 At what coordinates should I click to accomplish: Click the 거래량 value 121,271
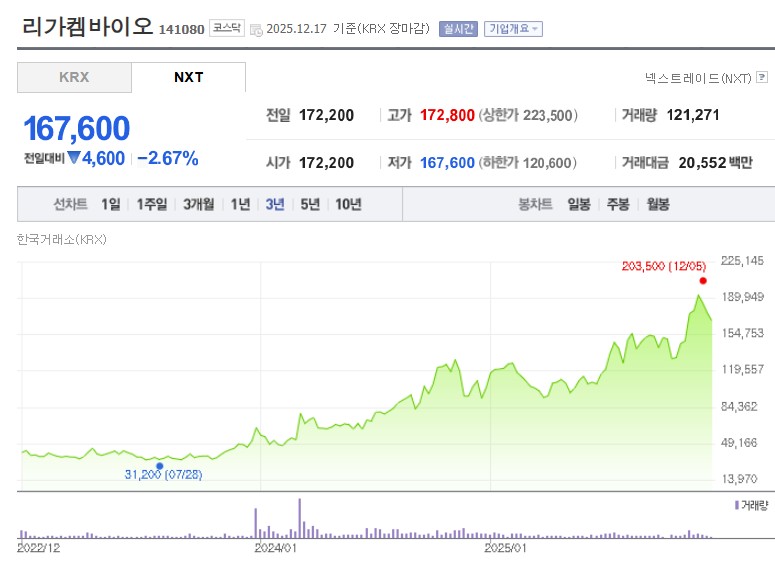(692, 115)
